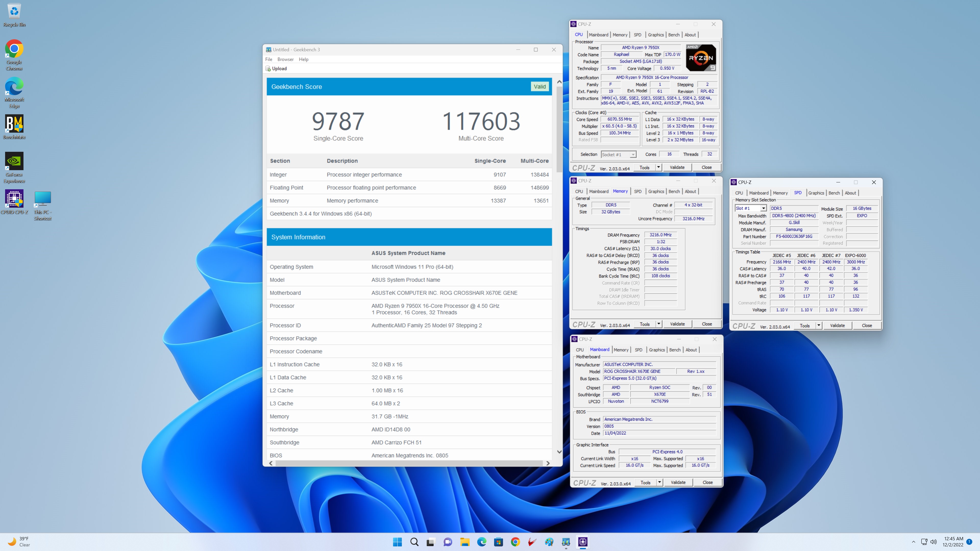Open the Tools dropdown arrow in the Memory tab window
This screenshot has height=551, width=980.
coord(658,324)
